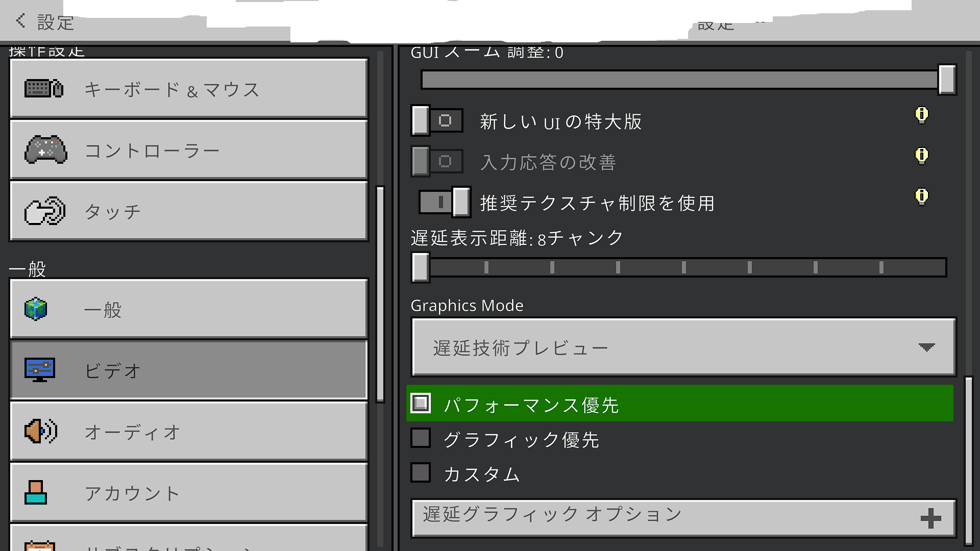This screenshot has width=980, height=551.
Task: Click the speaker icon for オーディオ
Action: (x=40, y=432)
